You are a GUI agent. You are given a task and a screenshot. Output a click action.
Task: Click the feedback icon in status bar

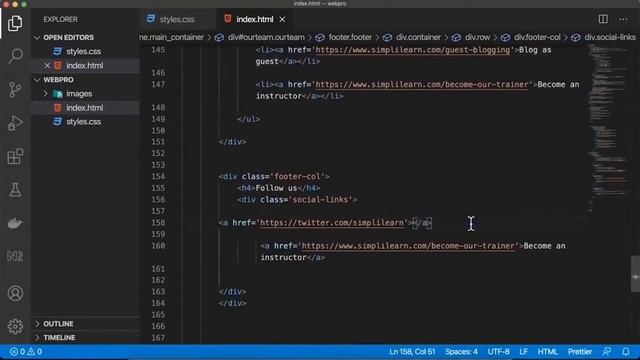click(607, 352)
